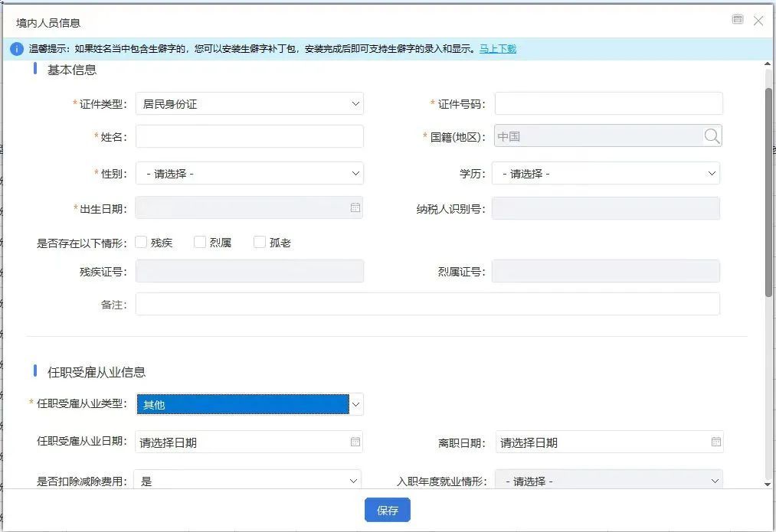Open the 任职受雇从业日期 calendar icon
Image resolution: width=776 pixels, height=532 pixels.
[x=355, y=442]
